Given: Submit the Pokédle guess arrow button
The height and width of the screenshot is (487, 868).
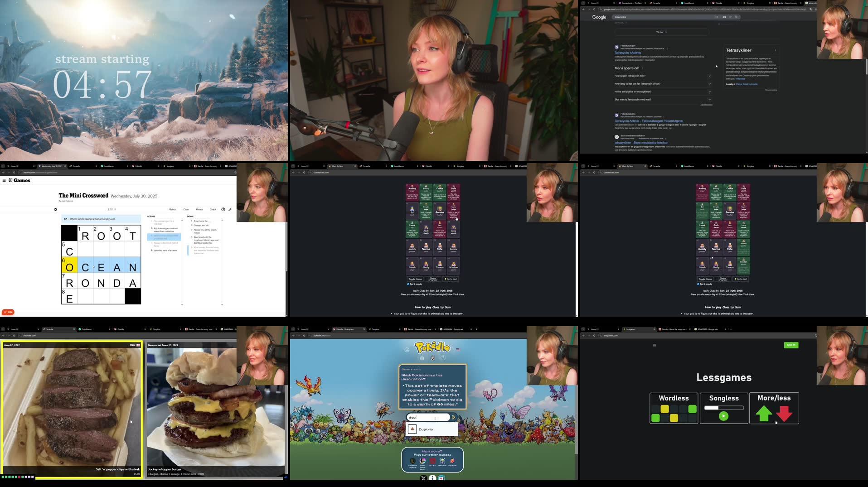Looking at the screenshot, I should click(x=453, y=417).
